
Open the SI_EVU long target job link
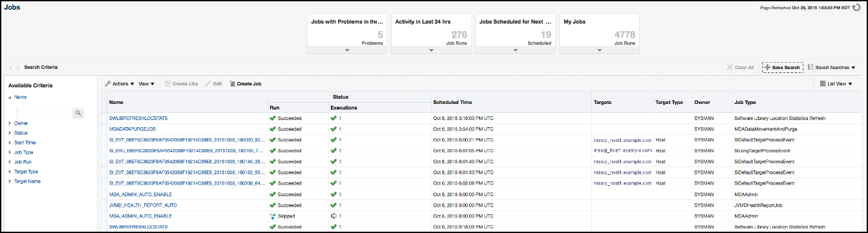[186, 150]
